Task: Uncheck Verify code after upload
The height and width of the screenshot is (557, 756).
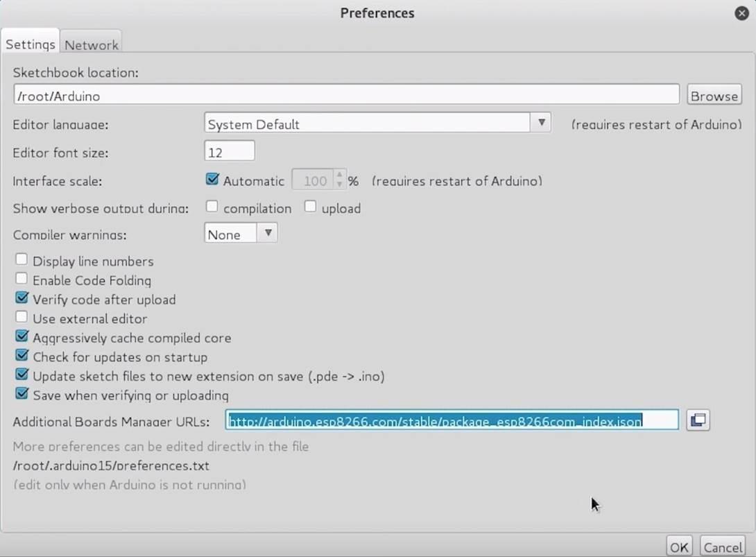Action: [x=22, y=299]
